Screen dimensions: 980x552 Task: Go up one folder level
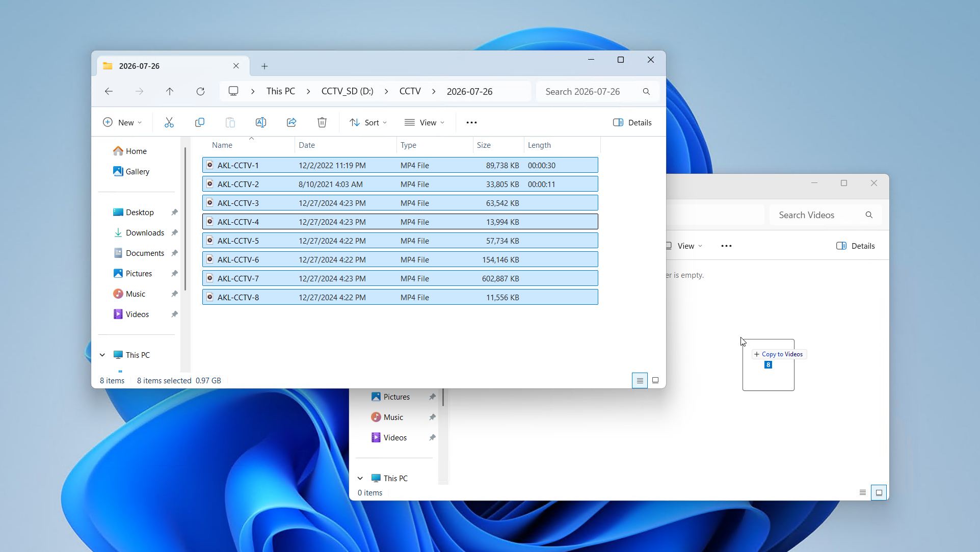[x=170, y=92]
